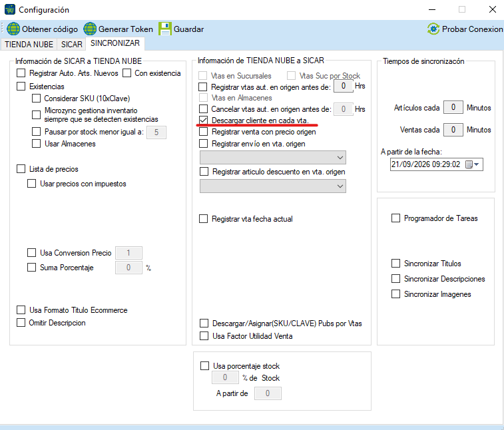This screenshot has height=430, width=504.
Task: Check Sincronizar Titulos
Action: click(395, 264)
